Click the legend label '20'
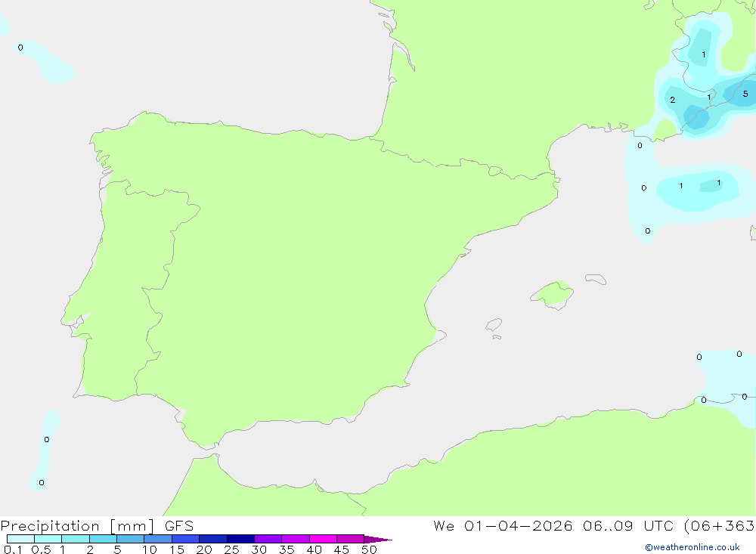Screen dimensions: 756x554 point(204,549)
